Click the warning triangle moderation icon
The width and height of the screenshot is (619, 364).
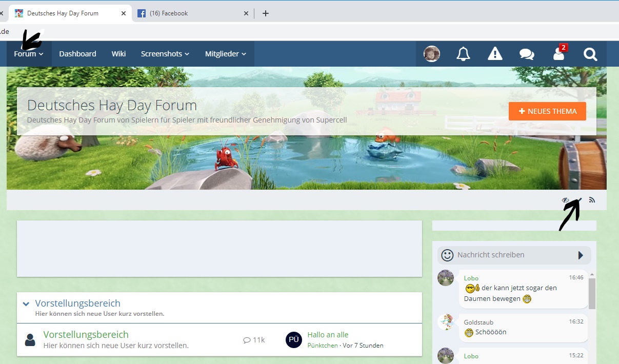[495, 54]
